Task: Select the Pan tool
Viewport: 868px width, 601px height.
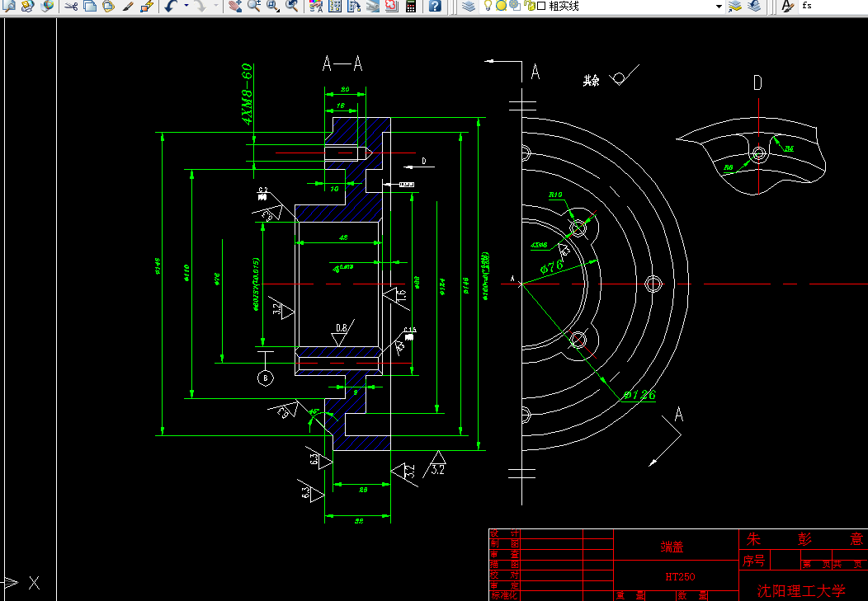Action: [237, 7]
